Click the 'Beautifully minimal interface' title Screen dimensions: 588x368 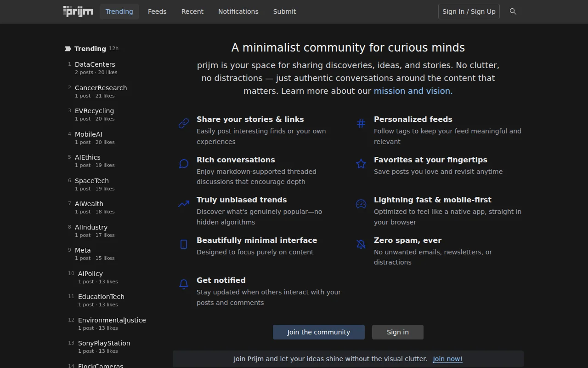[x=257, y=240]
